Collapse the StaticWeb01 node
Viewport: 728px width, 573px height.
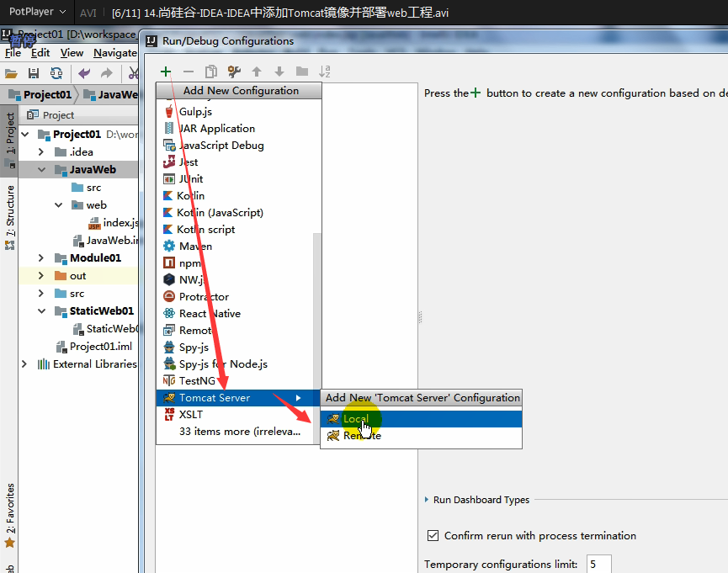42,310
